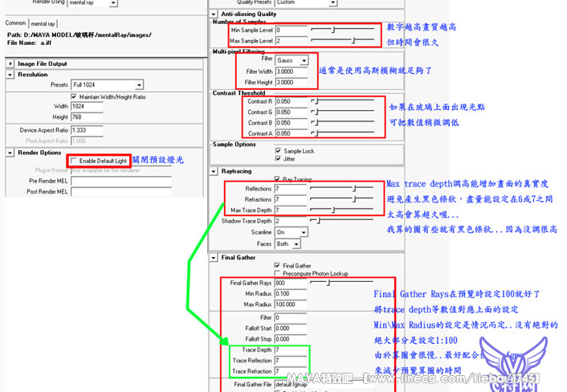Image resolution: width=567 pixels, height=392 pixels.
Task: Click the Device Aspect Ratio field
Action: pyautogui.click(x=88, y=130)
